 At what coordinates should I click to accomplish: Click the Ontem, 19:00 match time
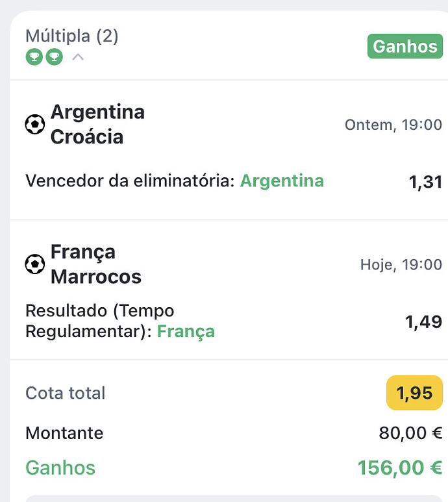pos(393,125)
